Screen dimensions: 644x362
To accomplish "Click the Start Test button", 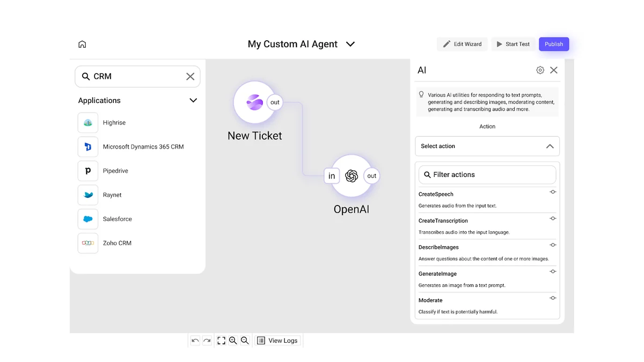I will tap(513, 44).
